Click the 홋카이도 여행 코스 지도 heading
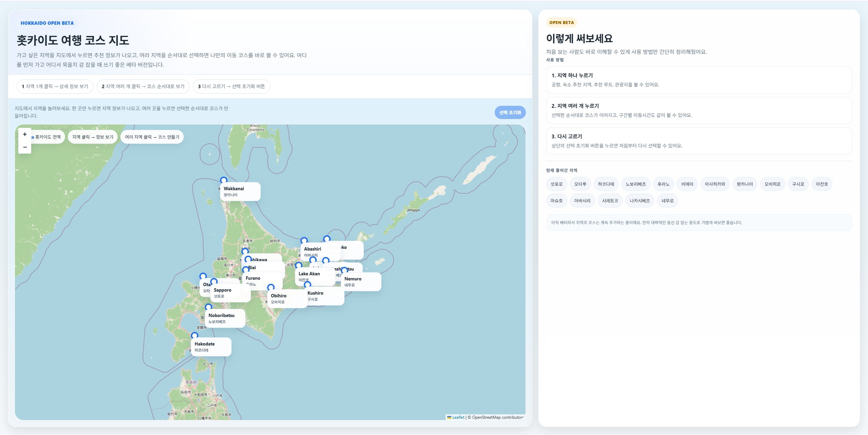This screenshot has height=435, width=868. 73,40
